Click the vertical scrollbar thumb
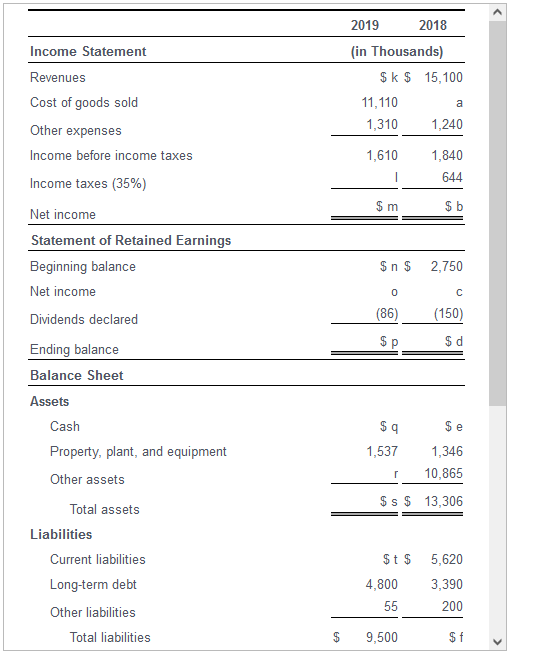Image resolution: width=537 pixels, height=672 pixels. tap(497, 213)
